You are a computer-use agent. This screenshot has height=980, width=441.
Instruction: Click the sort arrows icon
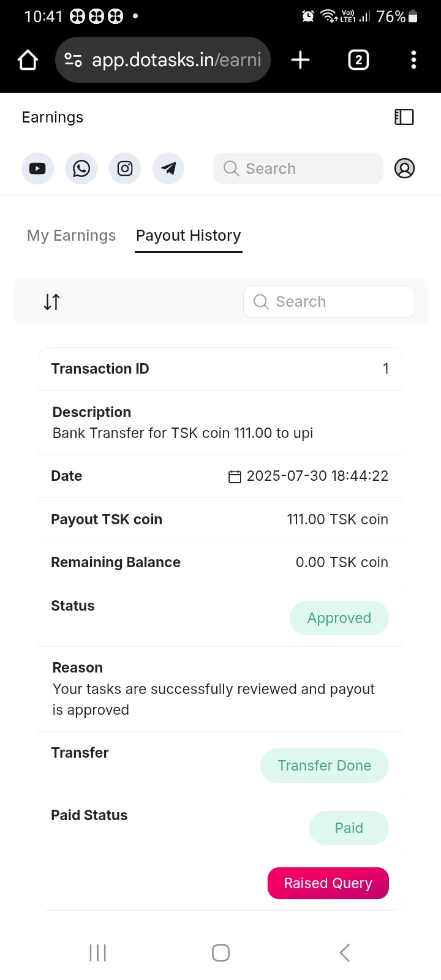click(52, 302)
